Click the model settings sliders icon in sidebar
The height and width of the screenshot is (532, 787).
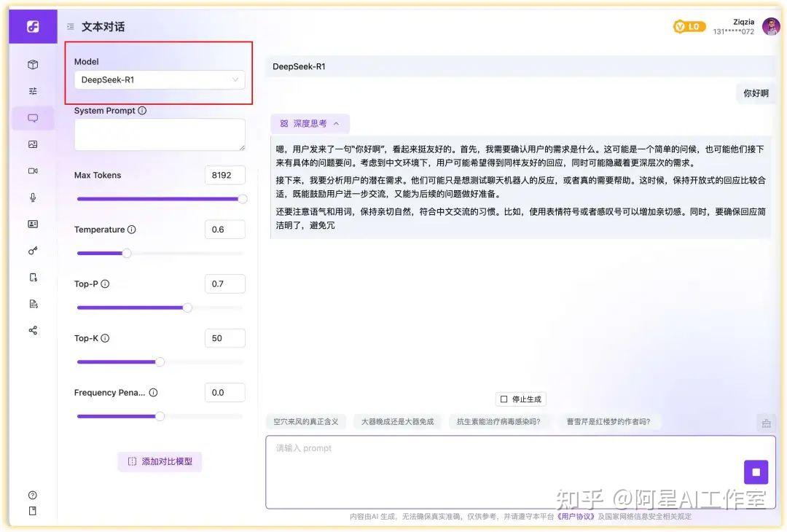pyautogui.click(x=33, y=90)
